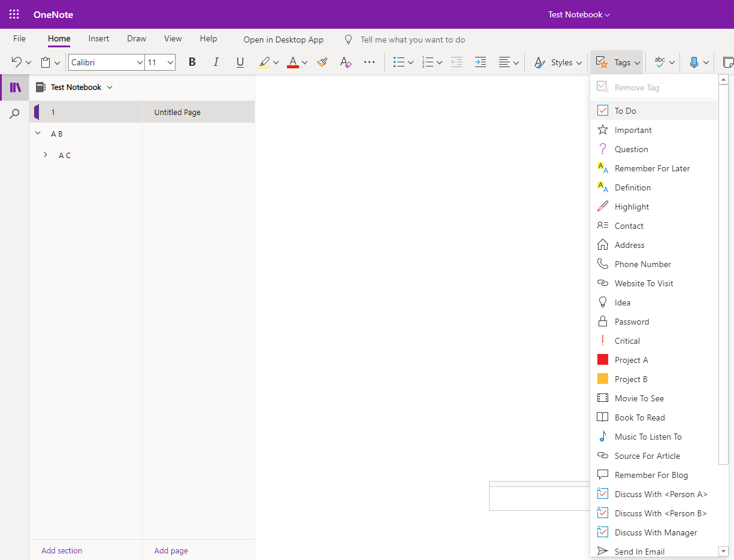Image resolution: width=734 pixels, height=560 pixels.
Task: Apply the Contact tag
Action: (654, 226)
